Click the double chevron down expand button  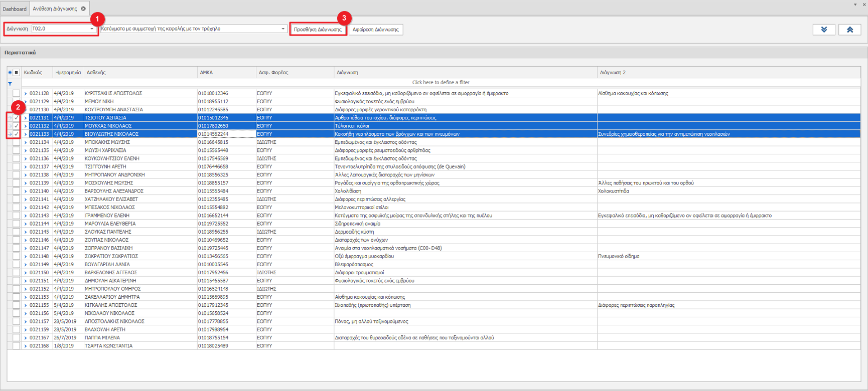coord(823,30)
